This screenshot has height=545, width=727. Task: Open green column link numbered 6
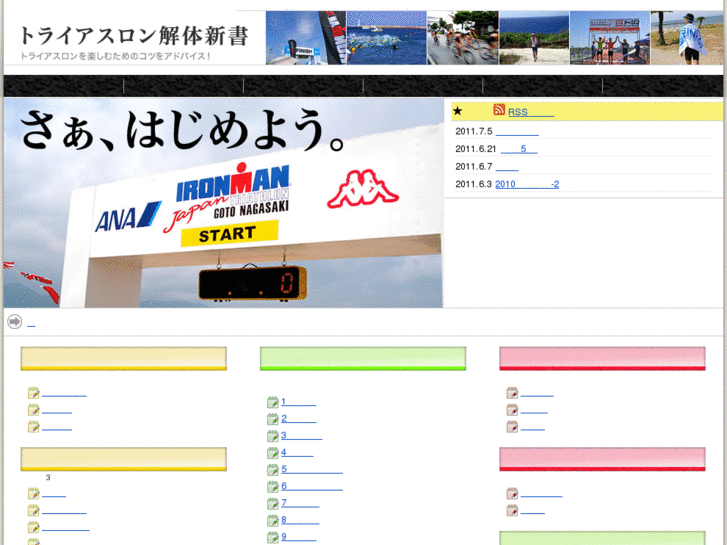click(312, 486)
